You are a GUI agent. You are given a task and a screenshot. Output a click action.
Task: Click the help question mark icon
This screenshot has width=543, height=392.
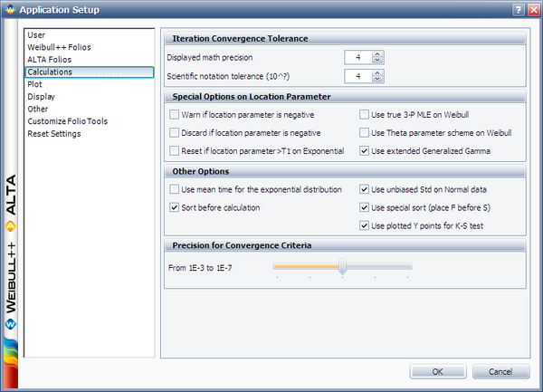(x=518, y=10)
